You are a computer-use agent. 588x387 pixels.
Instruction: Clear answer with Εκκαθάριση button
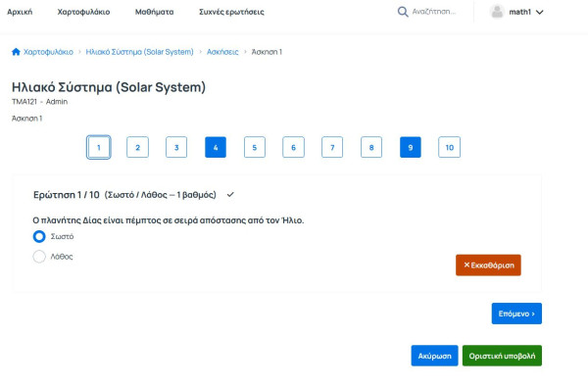click(x=488, y=266)
